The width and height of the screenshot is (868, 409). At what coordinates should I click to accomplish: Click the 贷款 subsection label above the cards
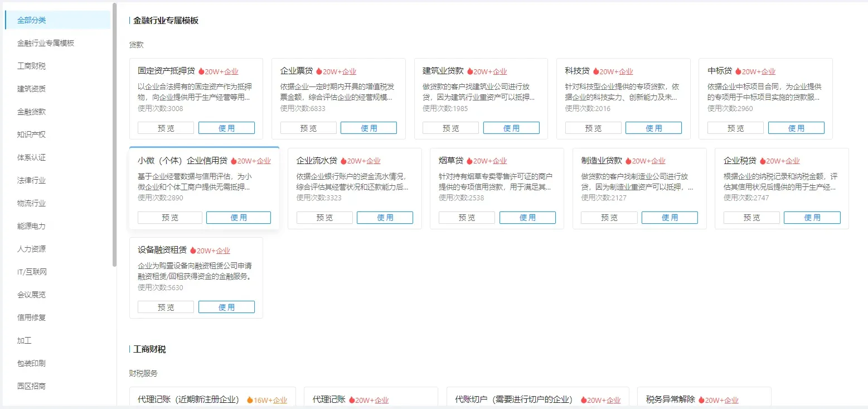(x=136, y=45)
